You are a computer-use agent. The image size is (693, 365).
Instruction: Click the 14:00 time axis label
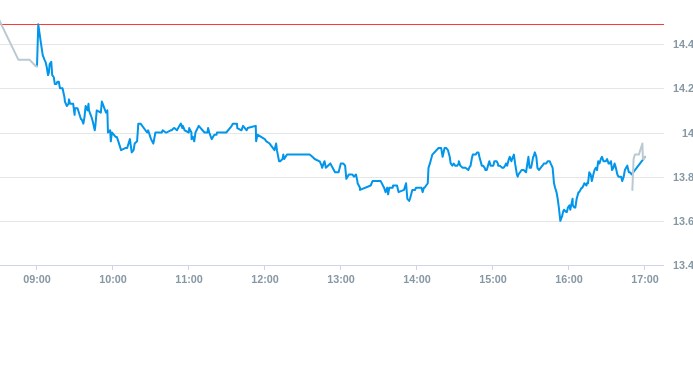[x=417, y=280]
